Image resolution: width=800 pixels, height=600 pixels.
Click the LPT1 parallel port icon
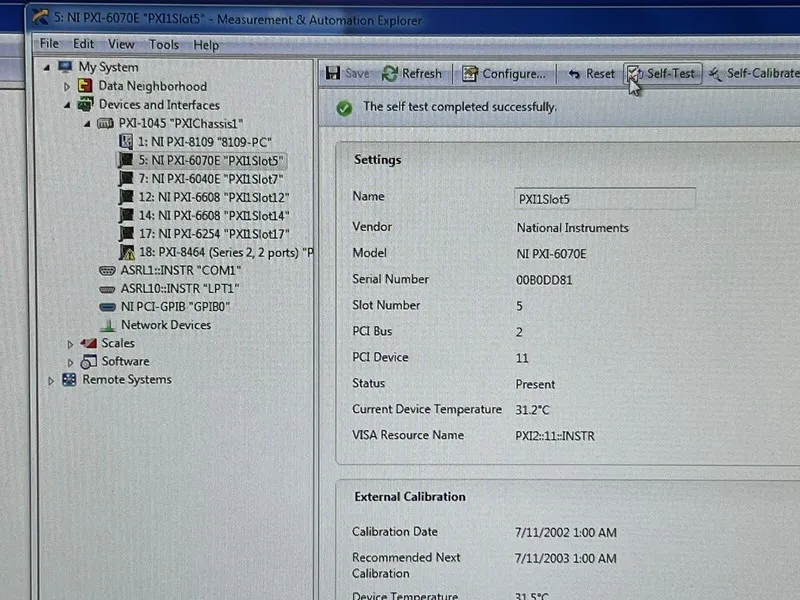(x=107, y=289)
